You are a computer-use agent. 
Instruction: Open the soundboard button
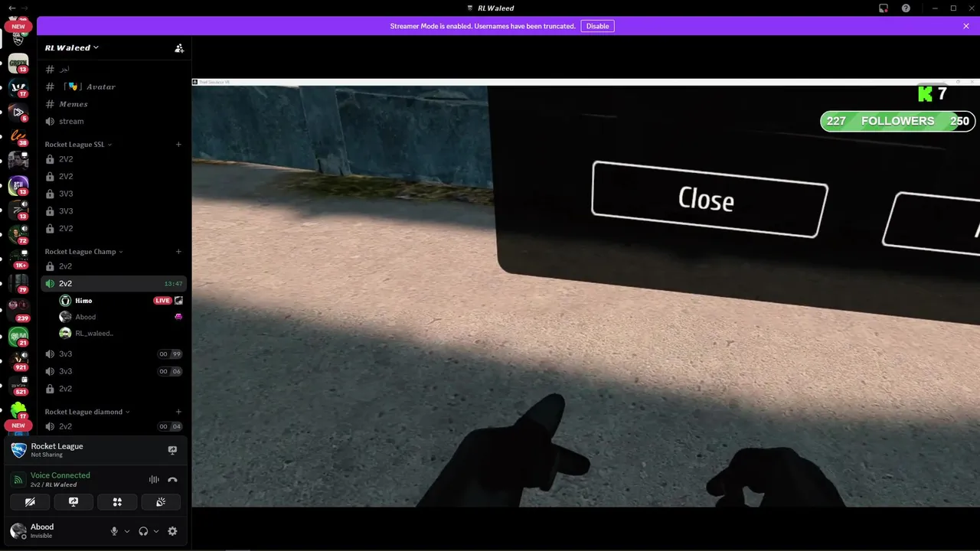click(161, 502)
